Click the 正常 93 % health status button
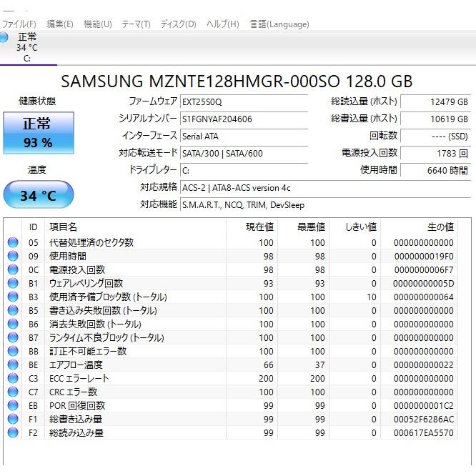Screen dimensions: 476x476 point(39,133)
